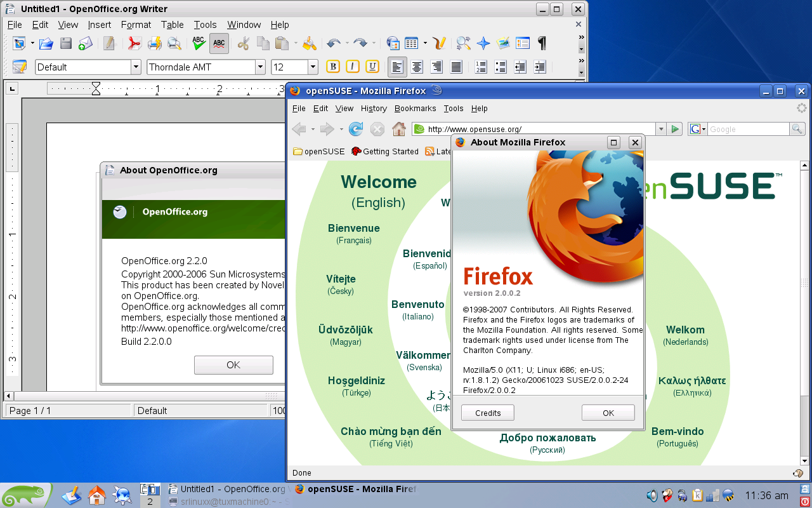This screenshot has width=812, height=508.
Task: Click the Increase Indent icon
Action: [x=540, y=67]
